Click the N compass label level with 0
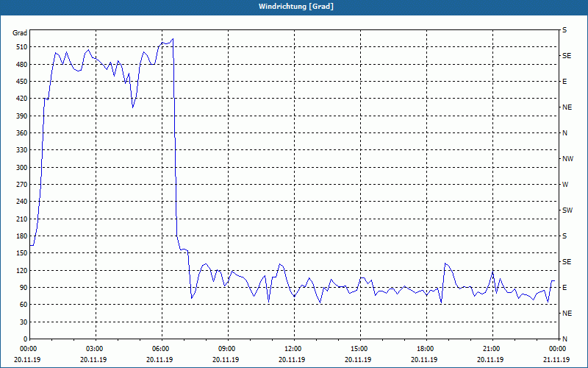Viewport: 588px width, 368px height. click(564, 339)
